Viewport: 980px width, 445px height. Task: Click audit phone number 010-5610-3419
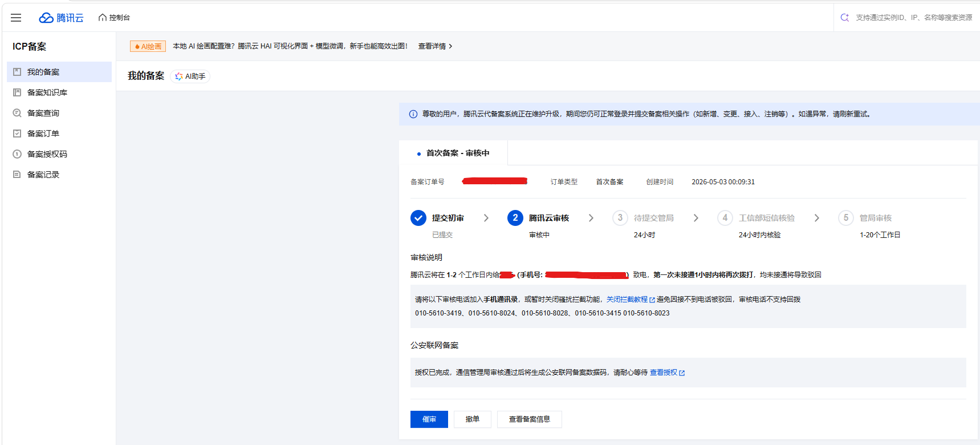pyautogui.click(x=438, y=313)
